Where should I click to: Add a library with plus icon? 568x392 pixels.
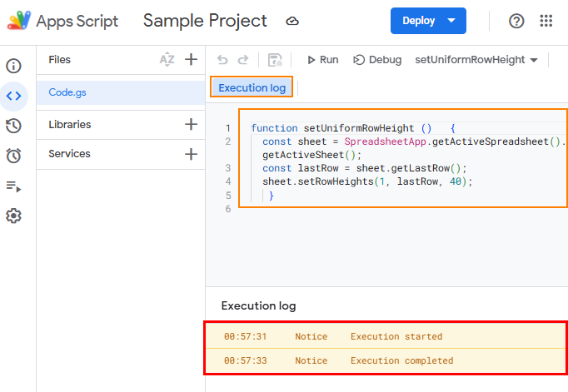191,124
